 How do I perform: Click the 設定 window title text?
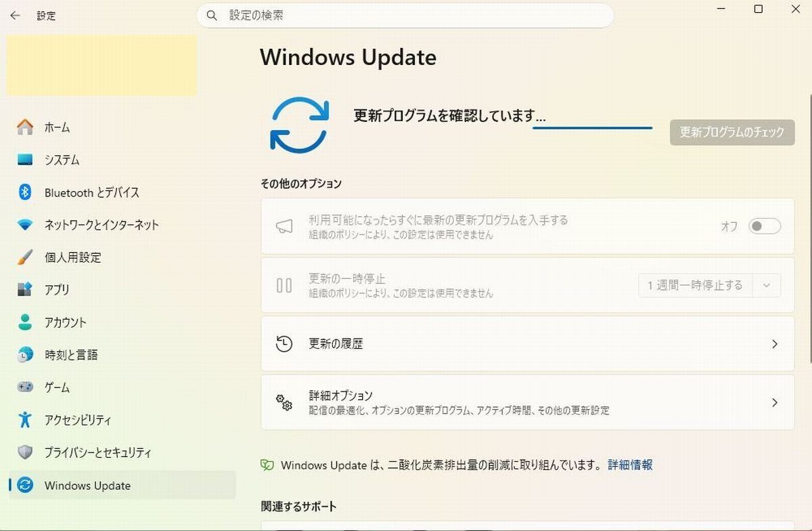click(x=46, y=16)
